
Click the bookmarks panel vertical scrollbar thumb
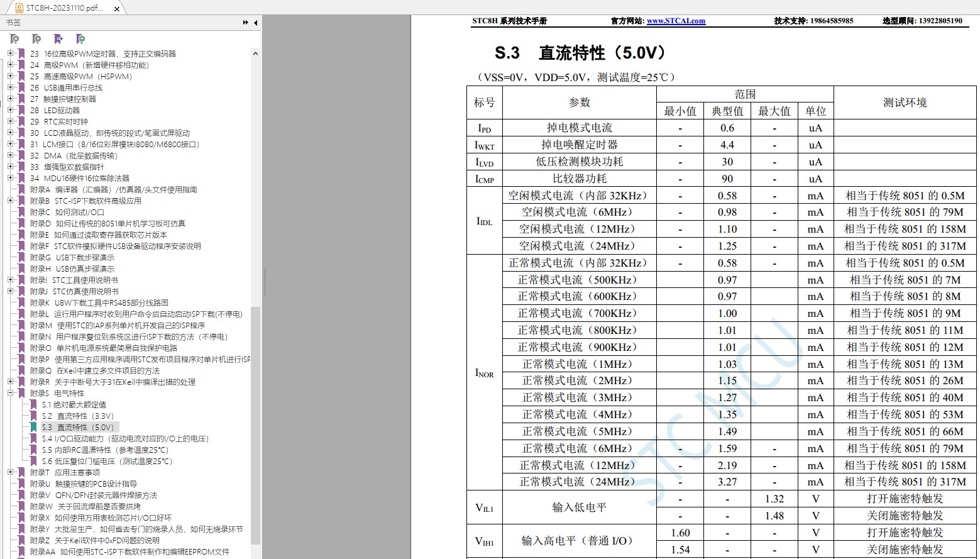pos(255,426)
